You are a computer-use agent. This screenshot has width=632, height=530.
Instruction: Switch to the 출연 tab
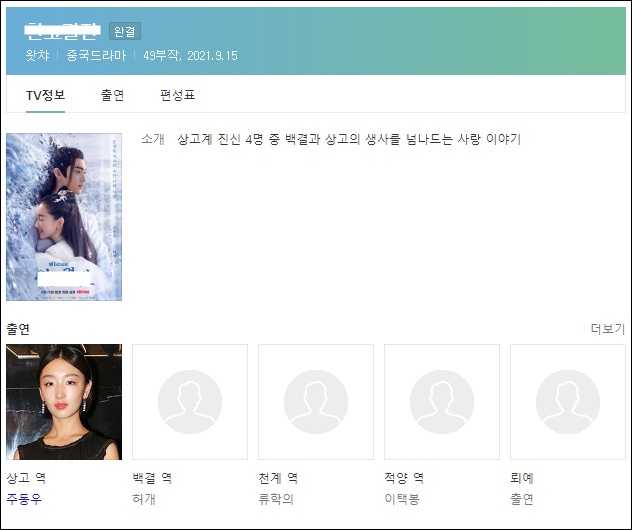(x=112, y=96)
